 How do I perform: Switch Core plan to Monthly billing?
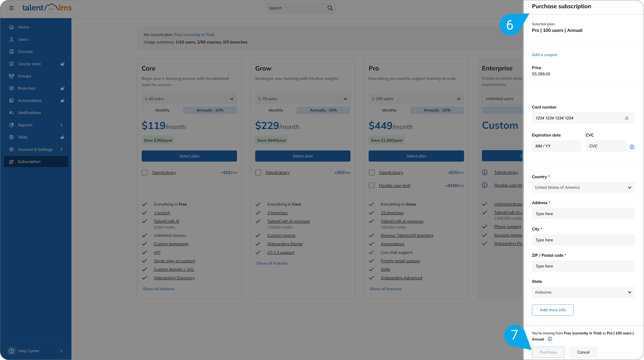[163, 110]
